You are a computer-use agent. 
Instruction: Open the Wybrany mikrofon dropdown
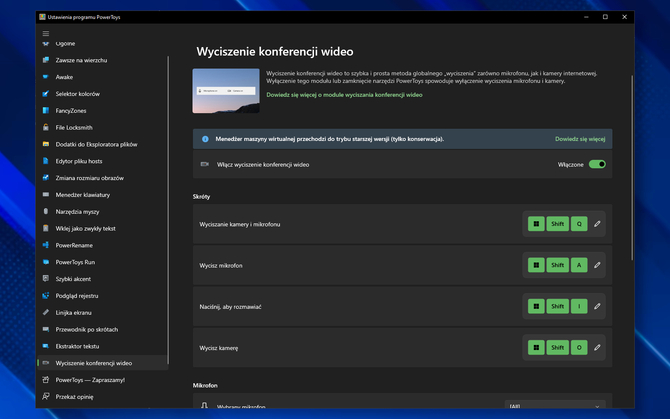click(555, 405)
